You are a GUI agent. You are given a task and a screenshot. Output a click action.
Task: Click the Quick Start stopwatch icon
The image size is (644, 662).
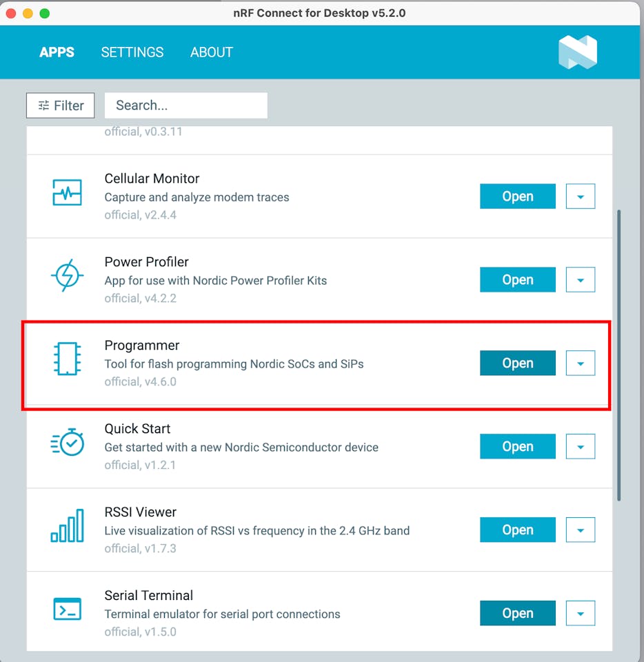67,442
